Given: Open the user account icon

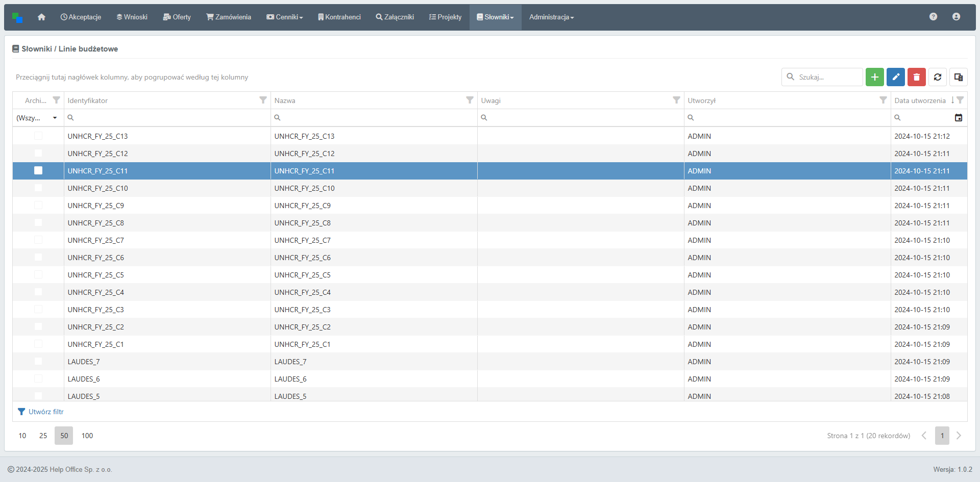Looking at the screenshot, I should click(x=956, y=17).
